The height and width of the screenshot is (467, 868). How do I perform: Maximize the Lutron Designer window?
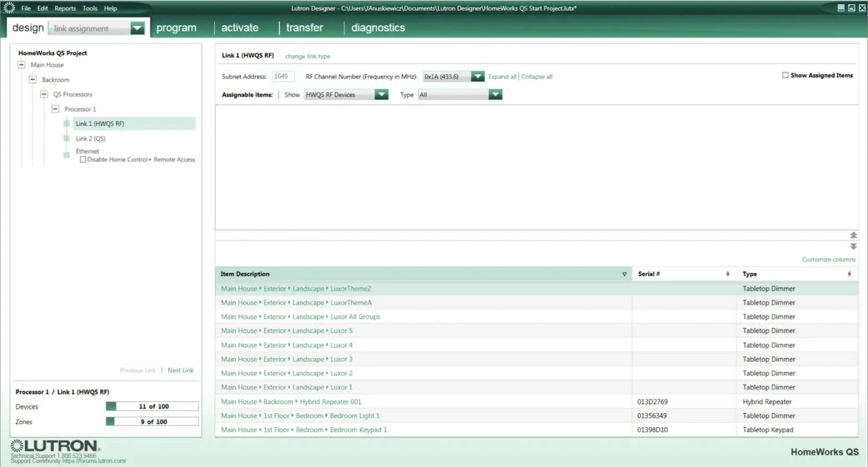pos(851,8)
